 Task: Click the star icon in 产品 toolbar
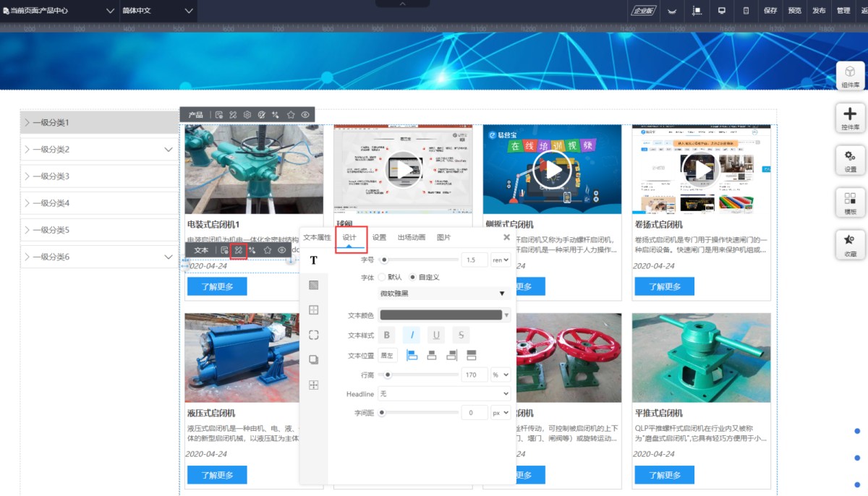point(291,115)
